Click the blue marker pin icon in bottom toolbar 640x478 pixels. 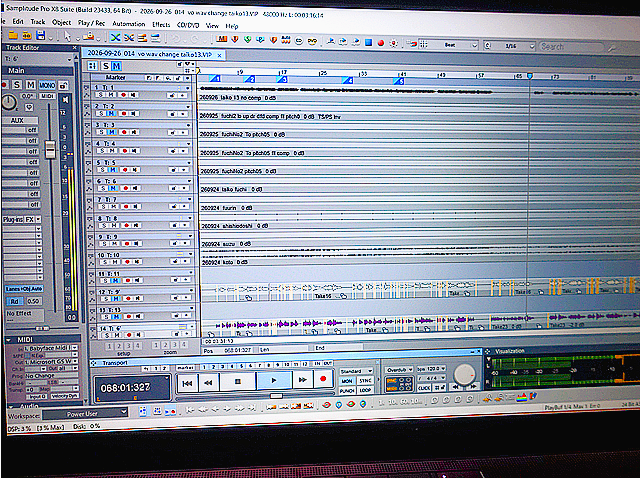[x=338, y=405]
